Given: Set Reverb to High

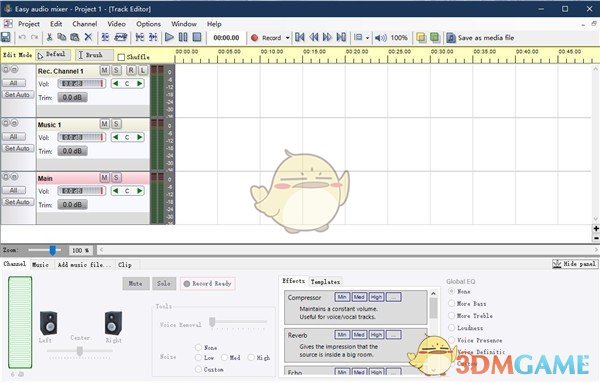Looking at the screenshot, I should click(x=376, y=335).
